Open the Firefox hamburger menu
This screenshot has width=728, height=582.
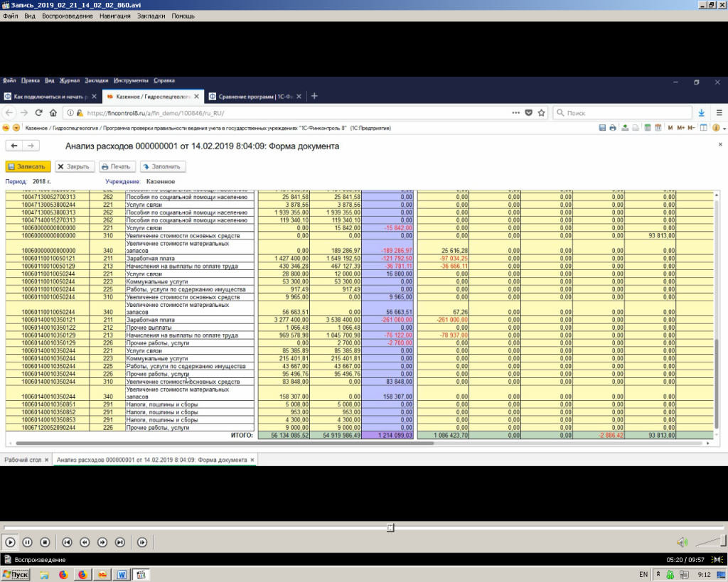point(719,113)
